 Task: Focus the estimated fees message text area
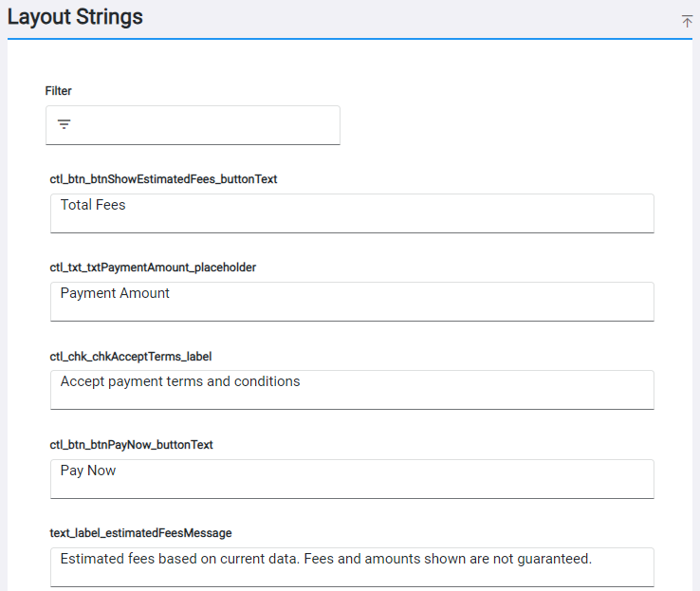click(x=352, y=566)
